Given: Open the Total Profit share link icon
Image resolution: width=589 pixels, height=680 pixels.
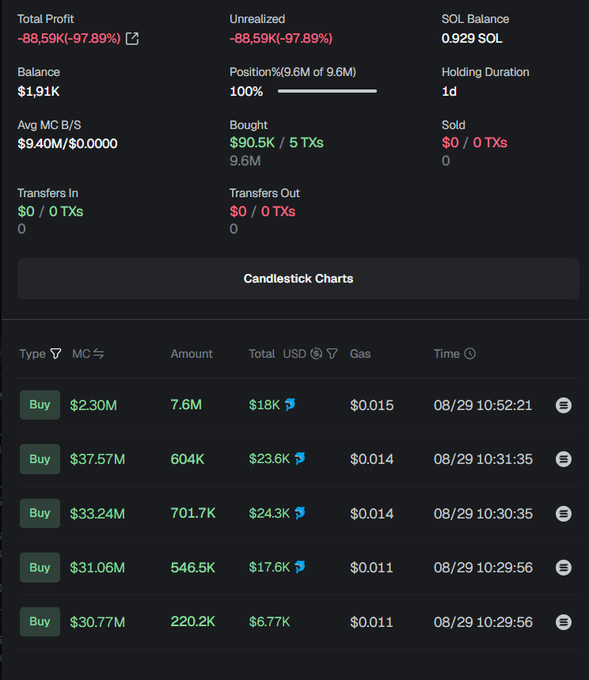Looking at the screenshot, I should click(132, 39).
